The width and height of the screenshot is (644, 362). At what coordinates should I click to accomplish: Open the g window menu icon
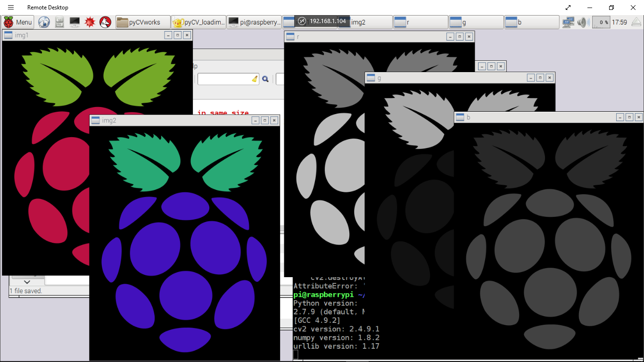tap(371, 78)
